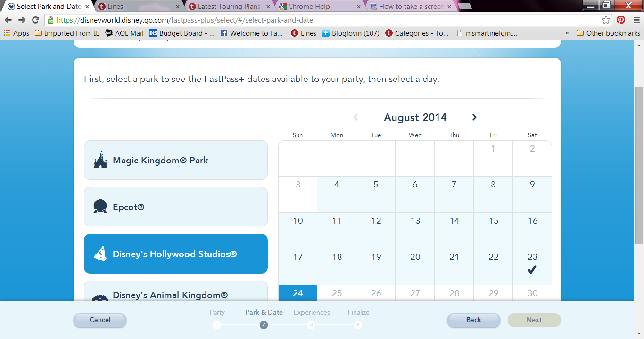Expand the bookmarks bar overflow chevron
Image resolution: width=644 pixels, height=339 pixels.
(567, 33)
